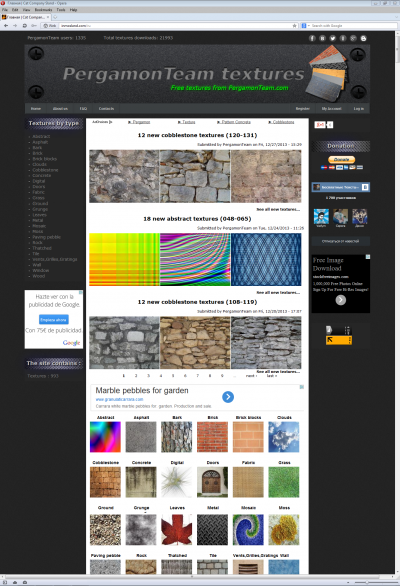Screen dimensions: 400x586
Task: Open the Tools menu in the menu bar
Action: [x=61, y=10]
